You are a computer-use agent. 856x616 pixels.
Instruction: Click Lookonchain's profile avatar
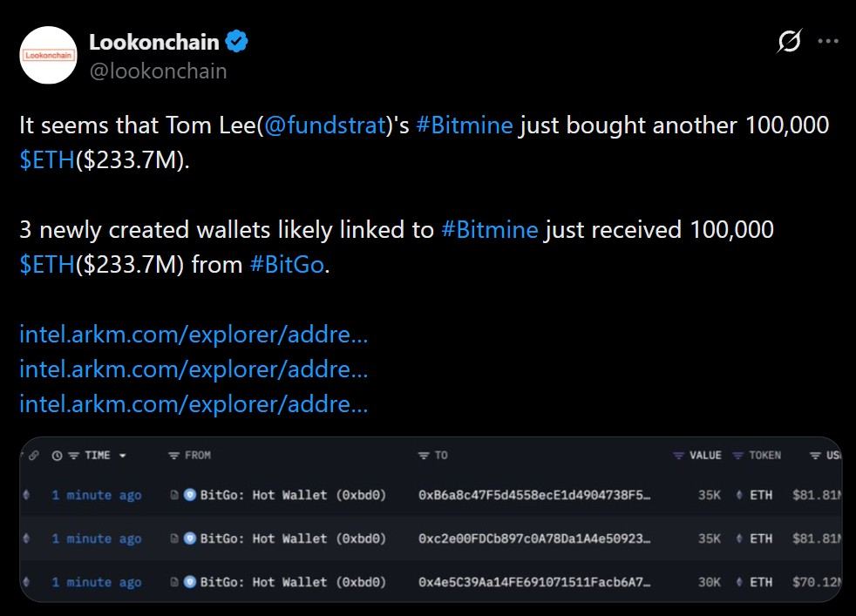point(48,55)
